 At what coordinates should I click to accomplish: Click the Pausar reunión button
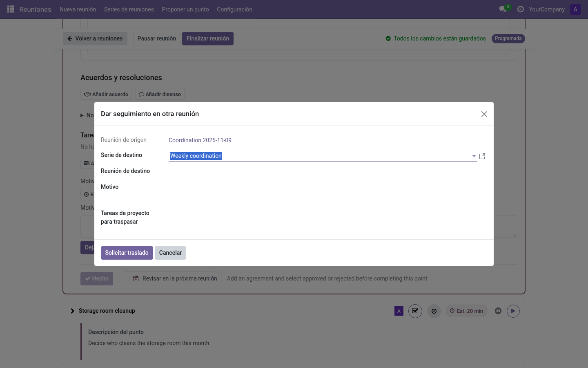[x=157, y=38]
